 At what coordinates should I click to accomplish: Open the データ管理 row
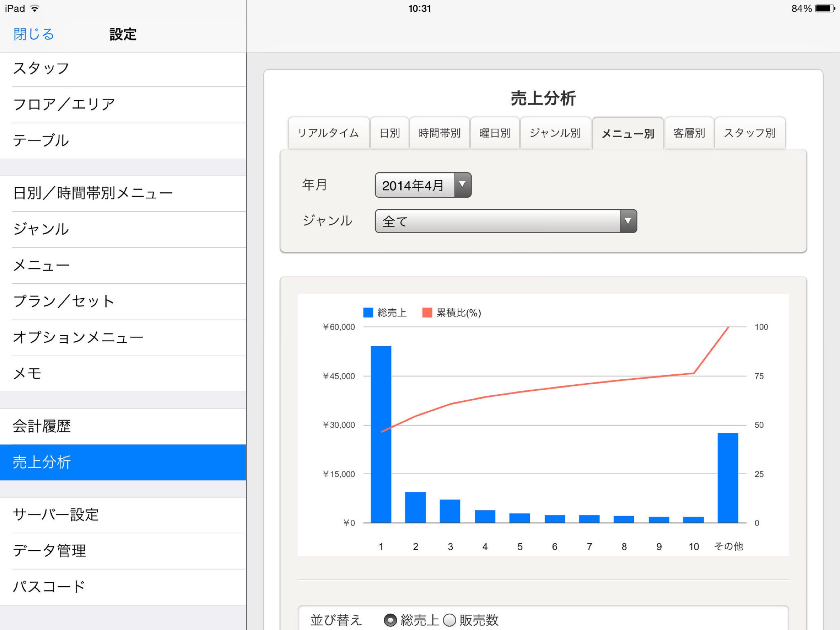(x=123, y=551)
